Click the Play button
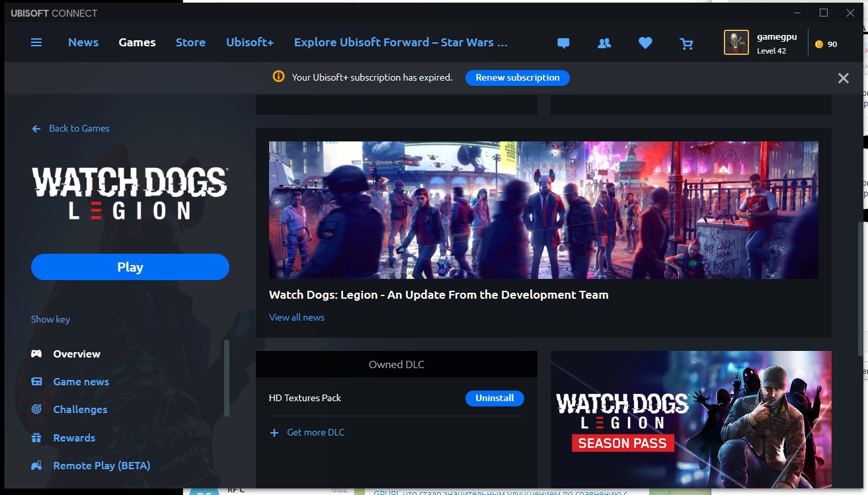Viewport: 868px width, 495px height. (x=130, y=267)
